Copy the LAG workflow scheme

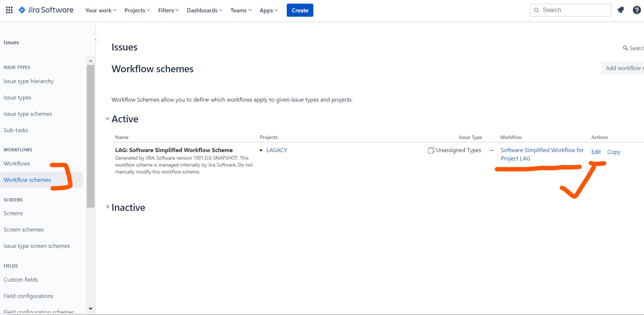click(x=614, y=152)
